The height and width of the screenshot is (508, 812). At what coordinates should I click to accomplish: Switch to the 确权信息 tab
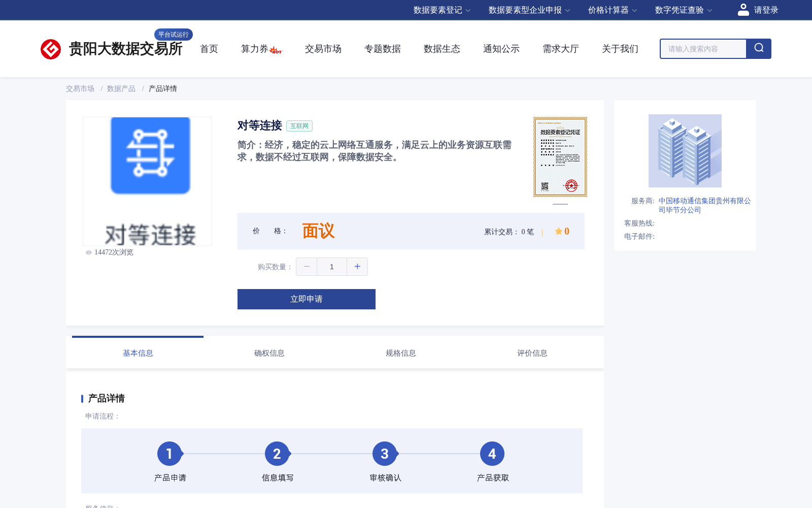tap(269, 353)
